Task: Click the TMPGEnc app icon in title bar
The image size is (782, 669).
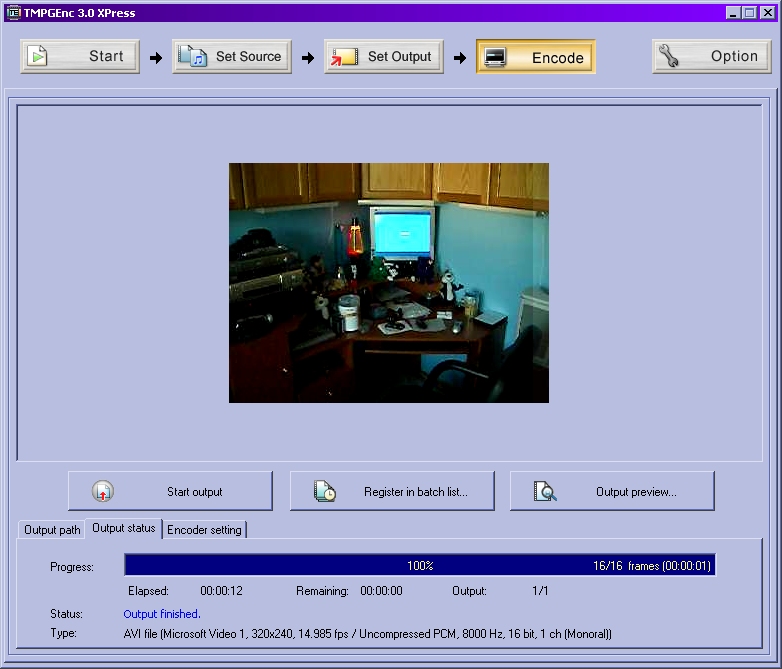Action: 13,12
